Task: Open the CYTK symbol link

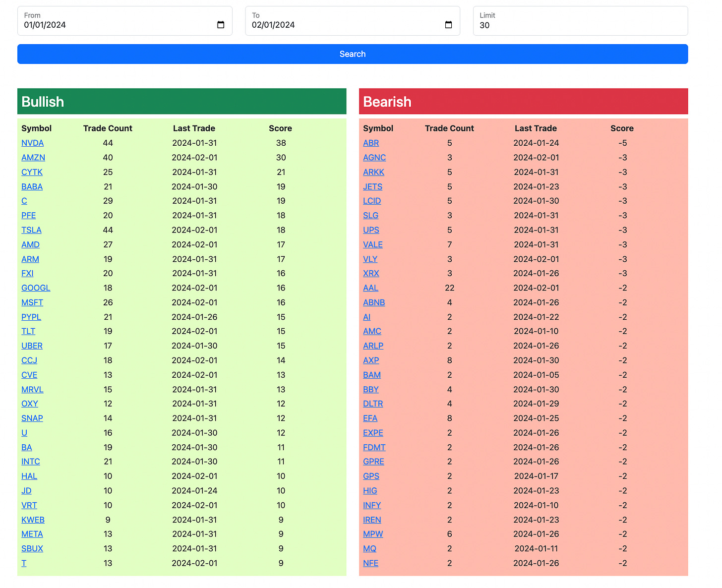Action: pos(32,172)
